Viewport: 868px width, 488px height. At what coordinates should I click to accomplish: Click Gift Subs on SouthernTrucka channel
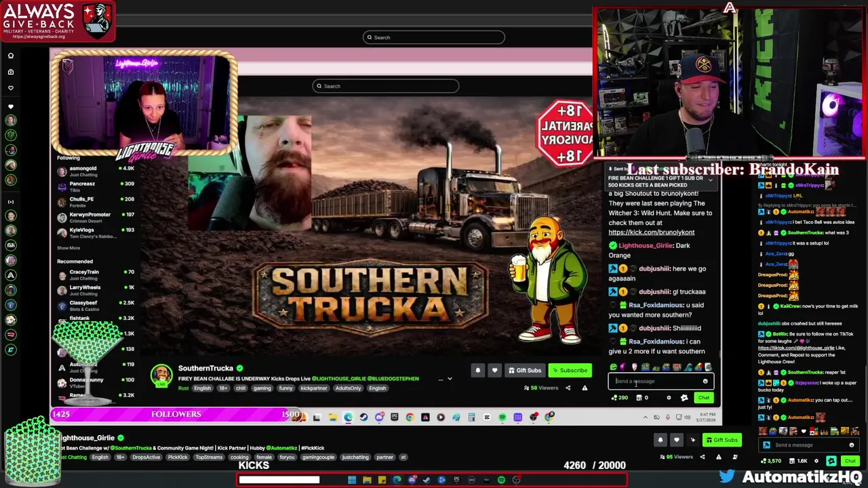click(x=525, y=370)
